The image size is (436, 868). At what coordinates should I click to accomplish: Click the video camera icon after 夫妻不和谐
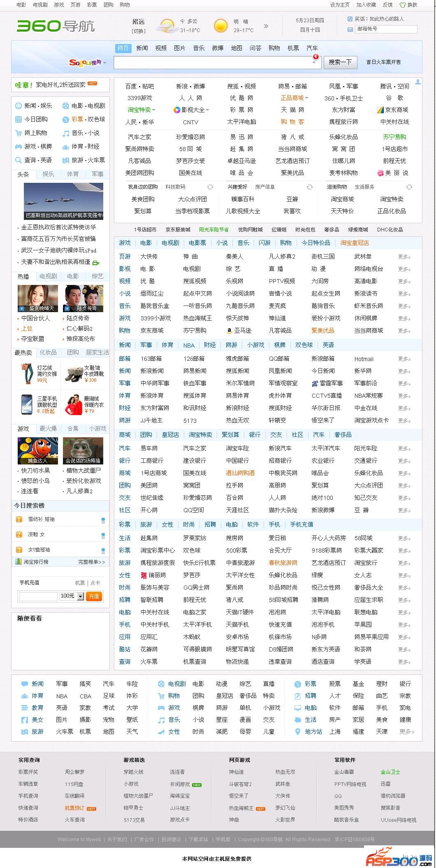click(x=96, y=262)
